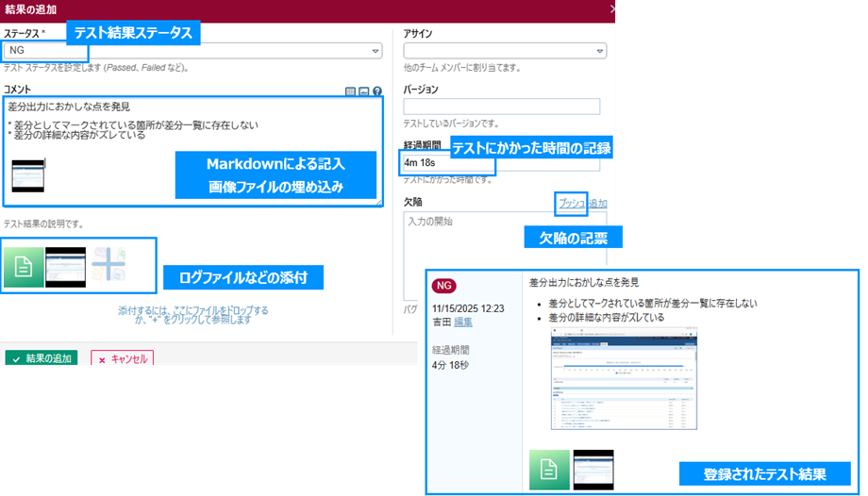Screen dimensions: 868x496
Task: Close the 結果の追加 dialog
Action: [611, 8]
